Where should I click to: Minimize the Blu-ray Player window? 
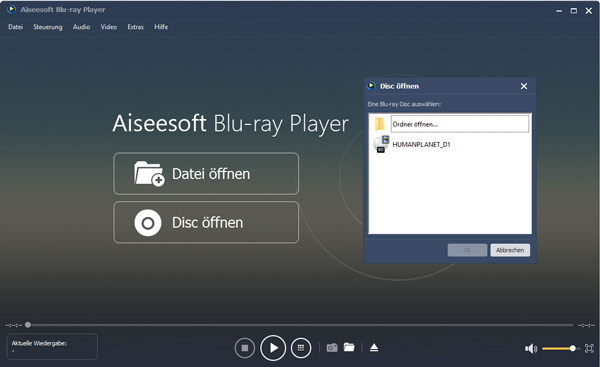click(559, 11)
